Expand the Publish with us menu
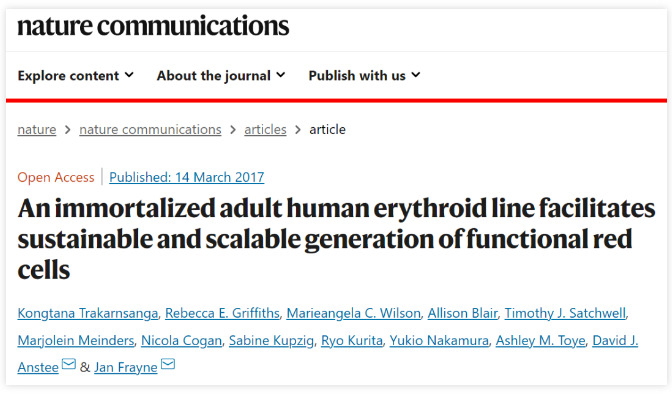The height and width of the screenshot is (394, 672). (x=364, y=75)
